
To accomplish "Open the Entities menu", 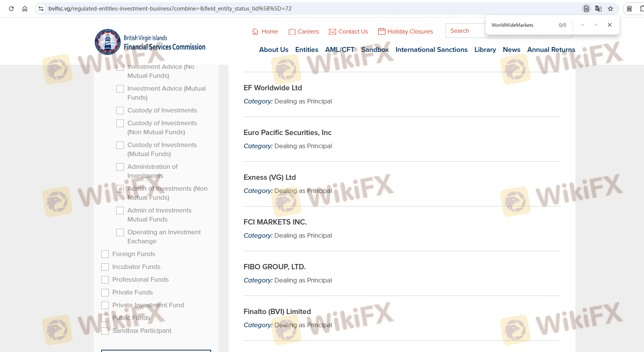I will coord(306,50).
